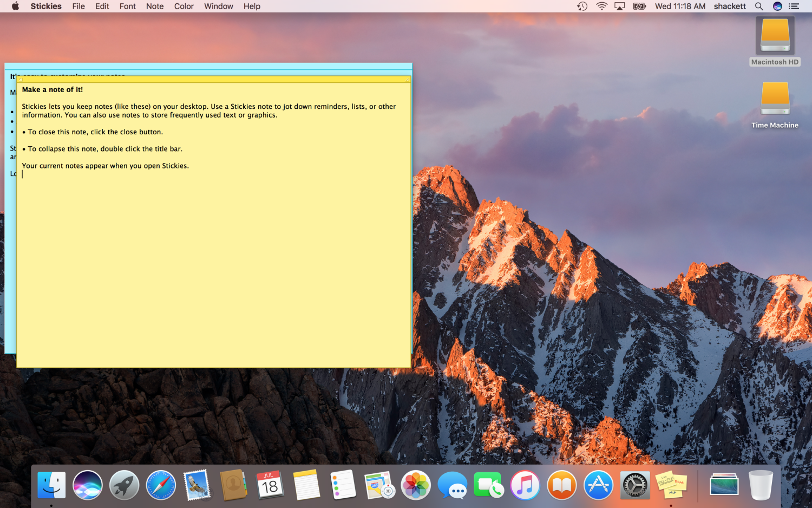
Task: Launch iTunes from the Dock
Action: coord(525,485)
